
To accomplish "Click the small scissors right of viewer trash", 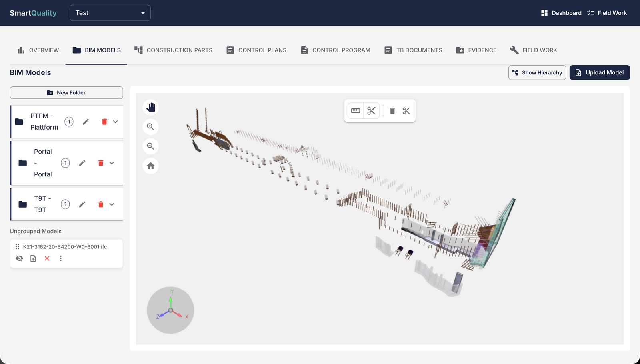I will point(406,111).
